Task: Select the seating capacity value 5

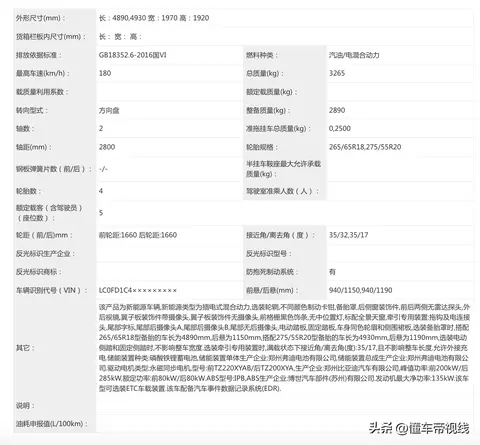Action: (101, 213)
